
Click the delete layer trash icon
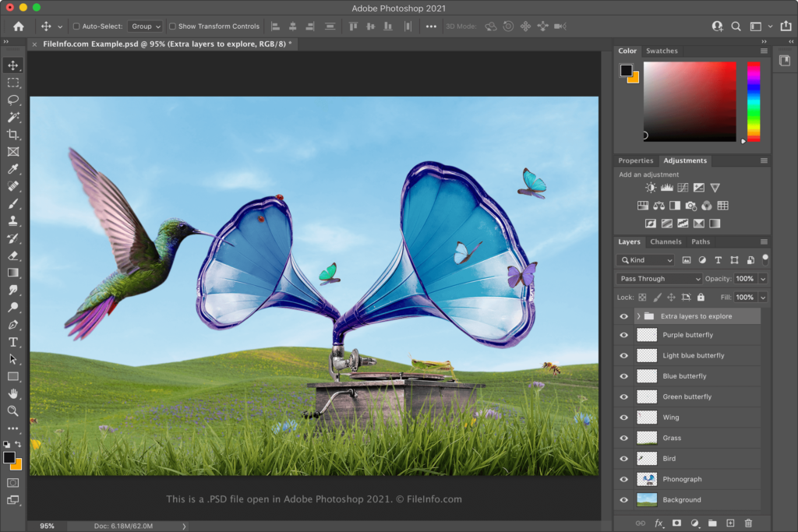tap(748, 523)
